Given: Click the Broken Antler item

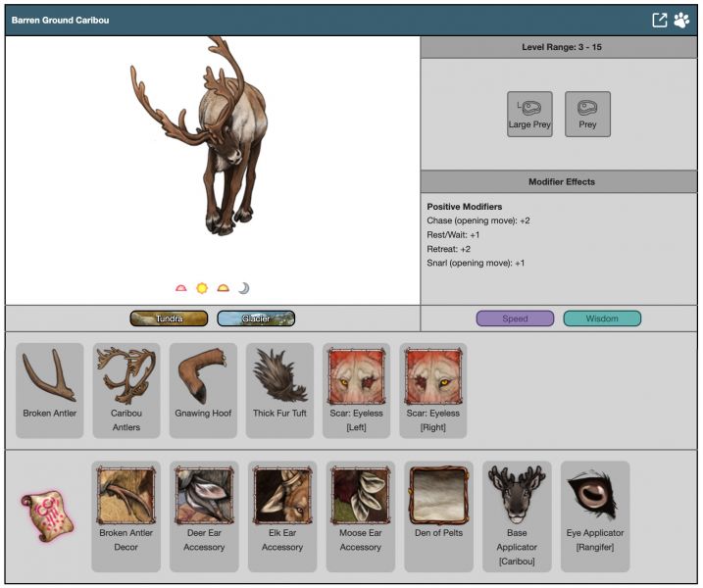Looking at the screenshot, I should tap(49, 389).
